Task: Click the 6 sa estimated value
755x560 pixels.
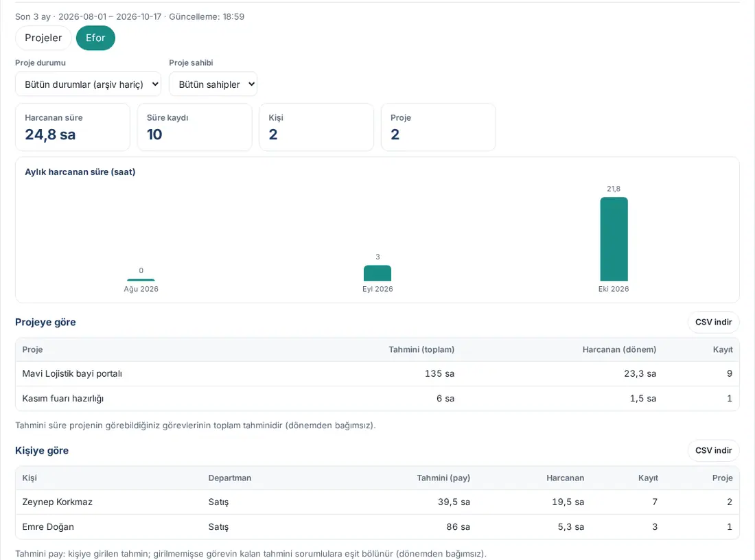Action: pyautogui.click(x=445, y=399)
